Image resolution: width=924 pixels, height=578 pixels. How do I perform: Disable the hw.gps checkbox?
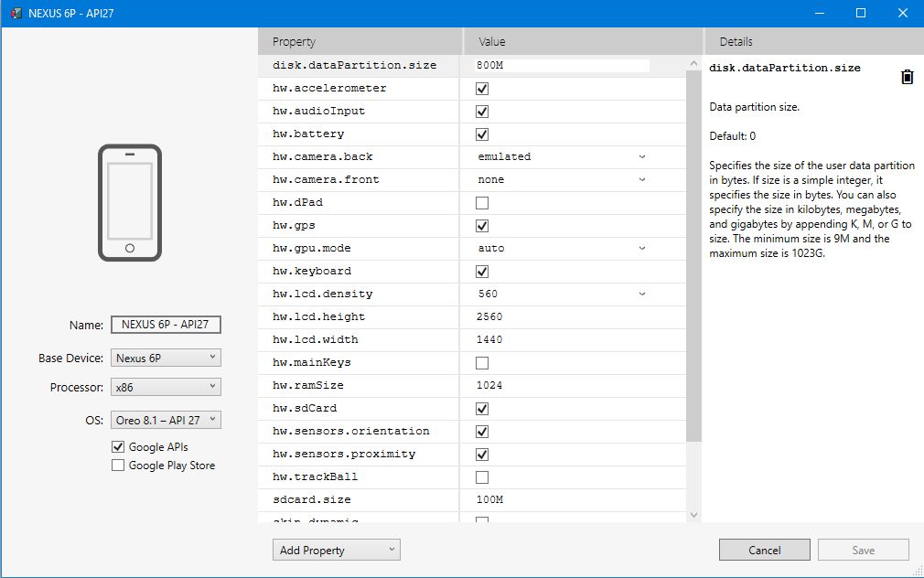(x=482, y=226)
